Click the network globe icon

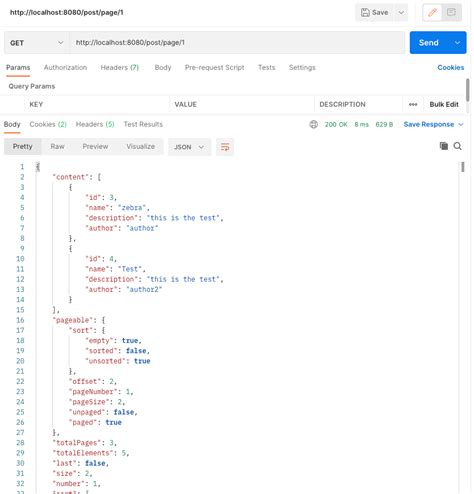(313, 125)
